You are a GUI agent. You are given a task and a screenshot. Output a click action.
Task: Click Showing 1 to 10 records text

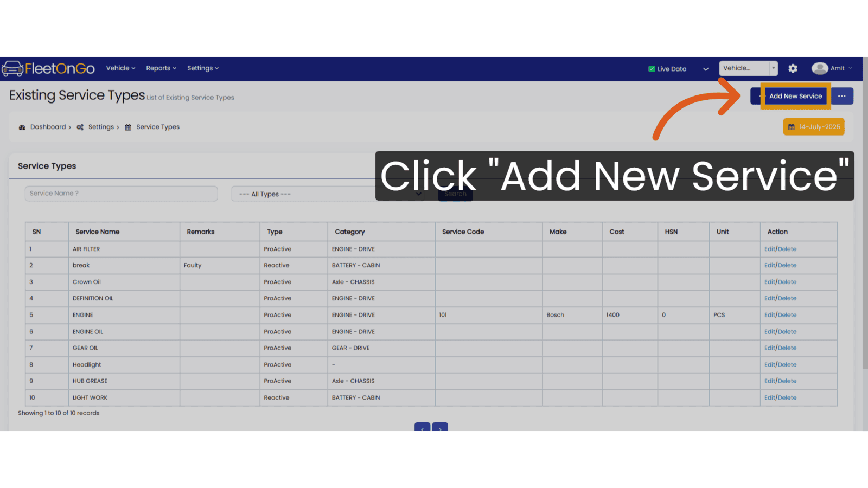coord(59,413)
